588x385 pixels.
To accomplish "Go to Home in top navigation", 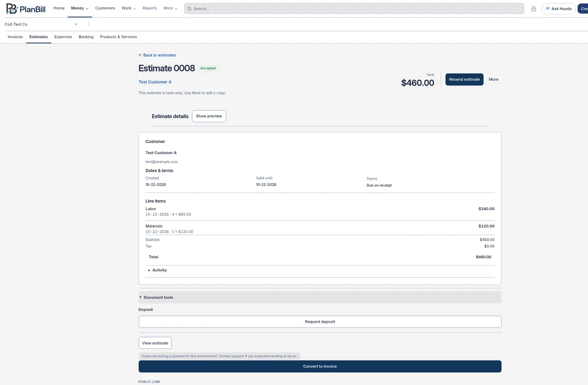I will (59, 8).
